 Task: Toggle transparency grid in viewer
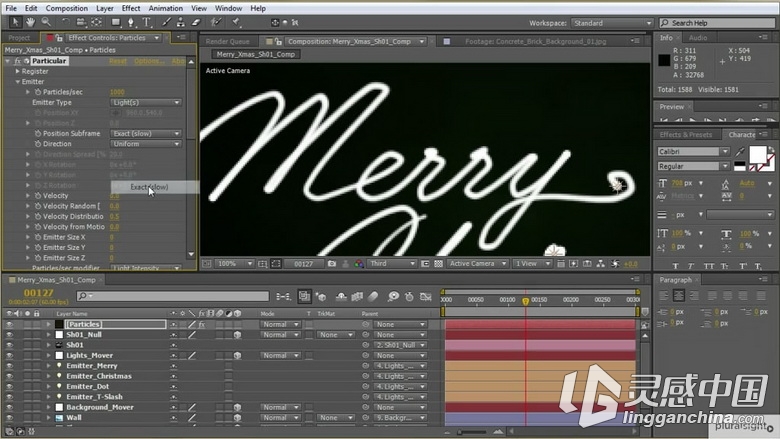[x=438, y=263]
